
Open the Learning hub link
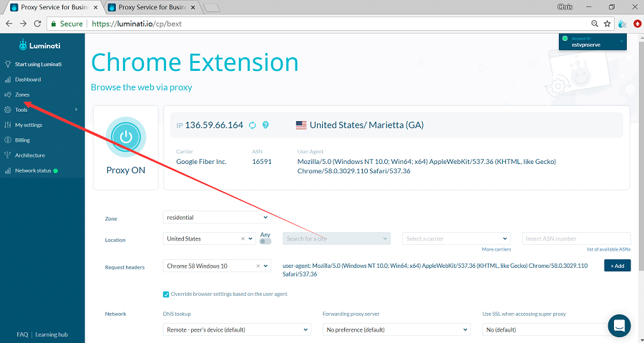coord(52,334)
